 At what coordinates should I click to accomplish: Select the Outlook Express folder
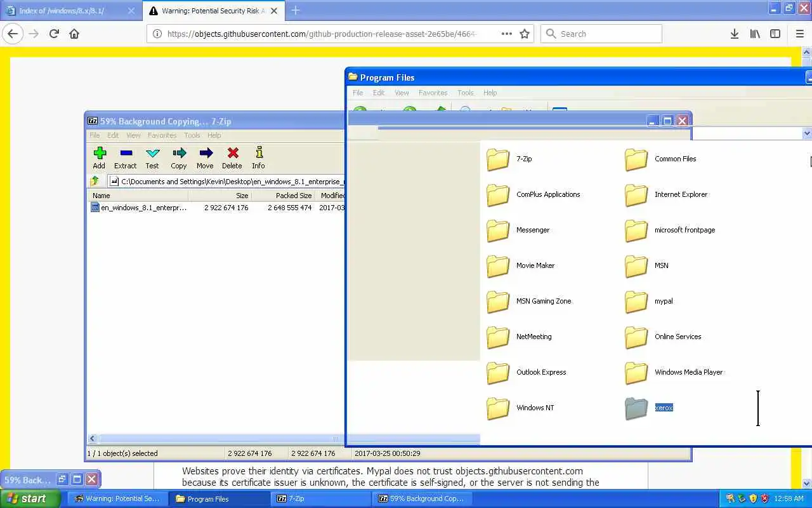527,373
